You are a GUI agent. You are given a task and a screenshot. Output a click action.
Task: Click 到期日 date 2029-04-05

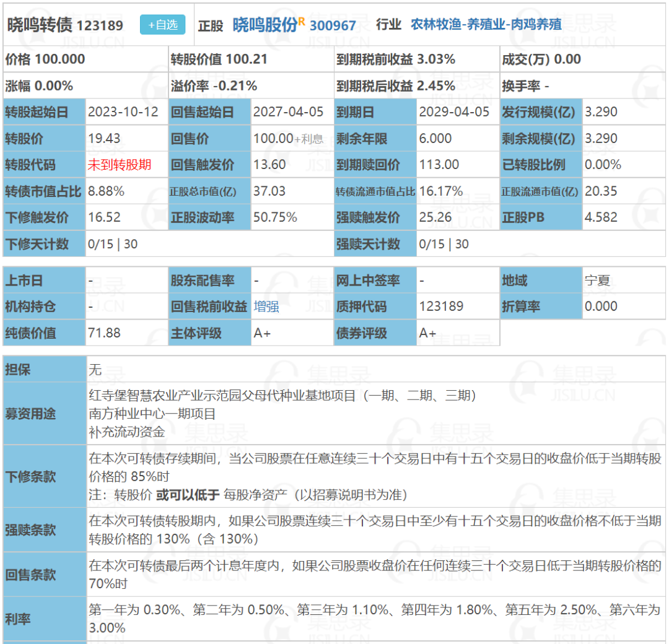(x=454, y=111)
